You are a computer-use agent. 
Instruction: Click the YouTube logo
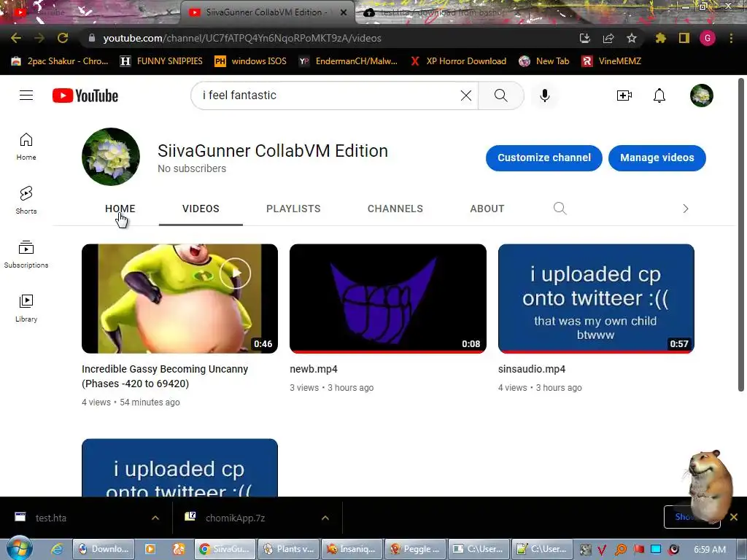(85, 96)
